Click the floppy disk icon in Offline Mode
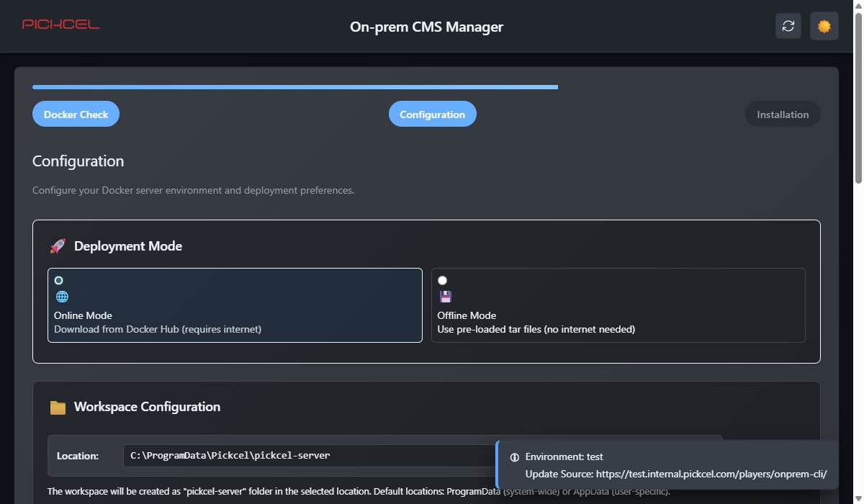 [445, 297]
